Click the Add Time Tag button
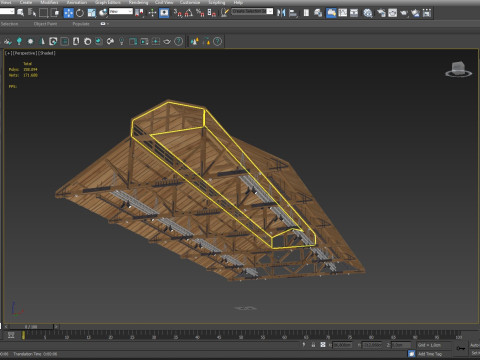The height and width of the screenshot is (360, 480). (x=430, y=354)
